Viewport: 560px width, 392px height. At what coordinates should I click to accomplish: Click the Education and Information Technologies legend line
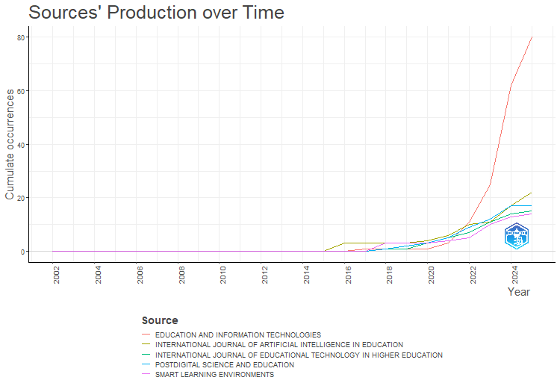click(x=146, y=335)
